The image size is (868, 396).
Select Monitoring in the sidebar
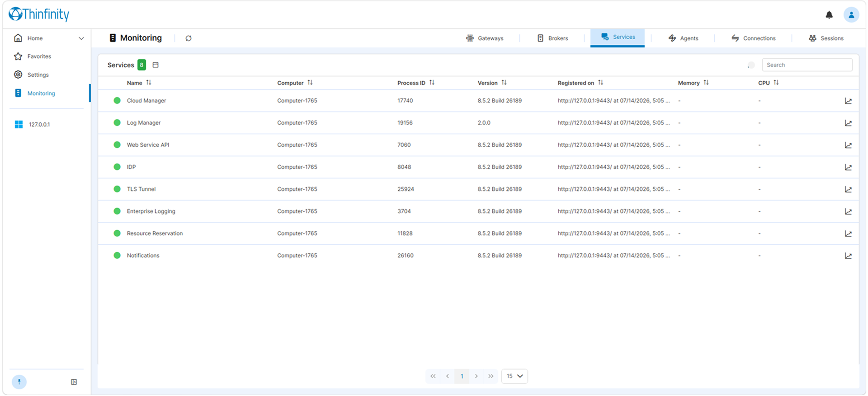41,93
